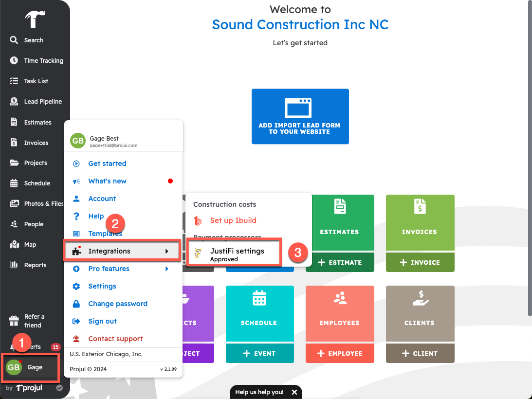532x399 pixels.
Task: Open the Lead Pipeline money bag icon
Action: coord(14,102)
